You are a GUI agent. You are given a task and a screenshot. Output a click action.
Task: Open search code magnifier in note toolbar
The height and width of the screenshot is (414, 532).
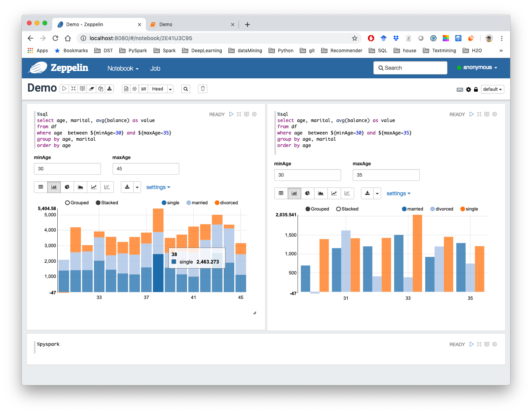186,89
